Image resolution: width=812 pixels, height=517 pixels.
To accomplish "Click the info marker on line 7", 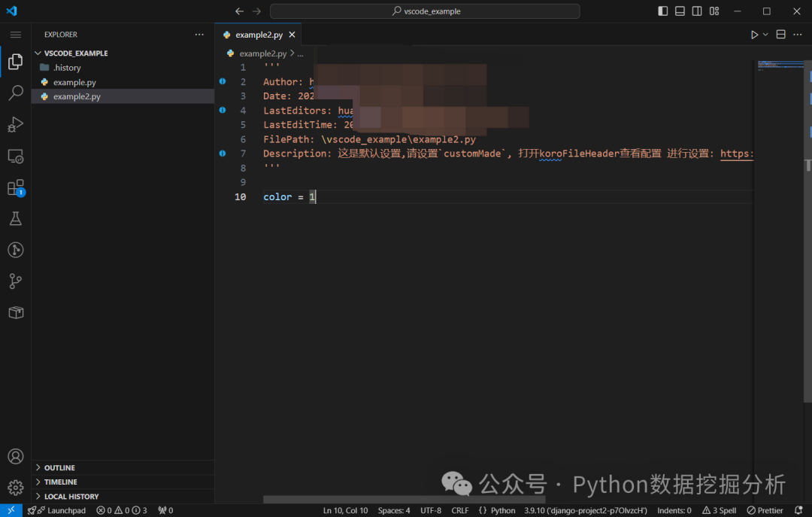I will click(222, 154).
